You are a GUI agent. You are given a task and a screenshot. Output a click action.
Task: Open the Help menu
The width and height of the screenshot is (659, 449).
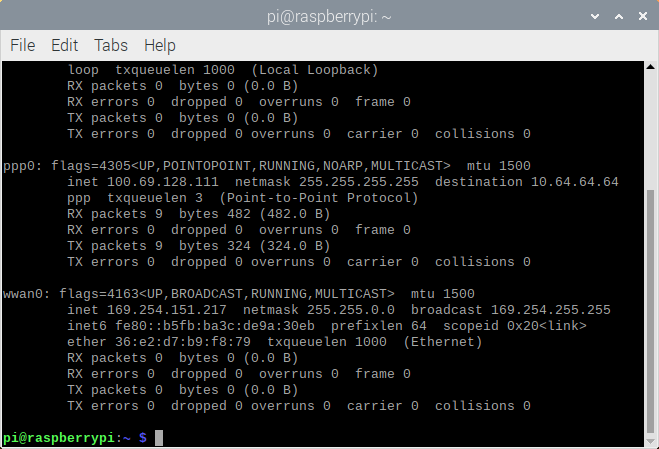pyautogui.click(x=160, y=45)
